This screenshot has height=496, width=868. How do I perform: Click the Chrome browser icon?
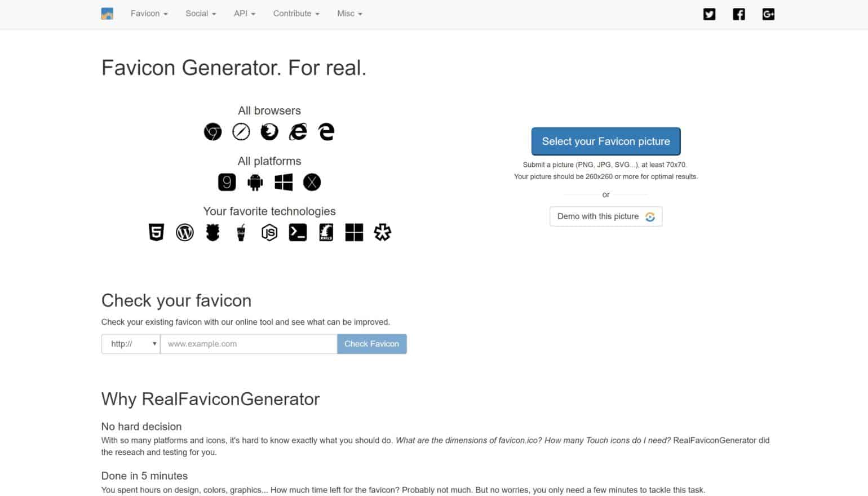[212, 131]
